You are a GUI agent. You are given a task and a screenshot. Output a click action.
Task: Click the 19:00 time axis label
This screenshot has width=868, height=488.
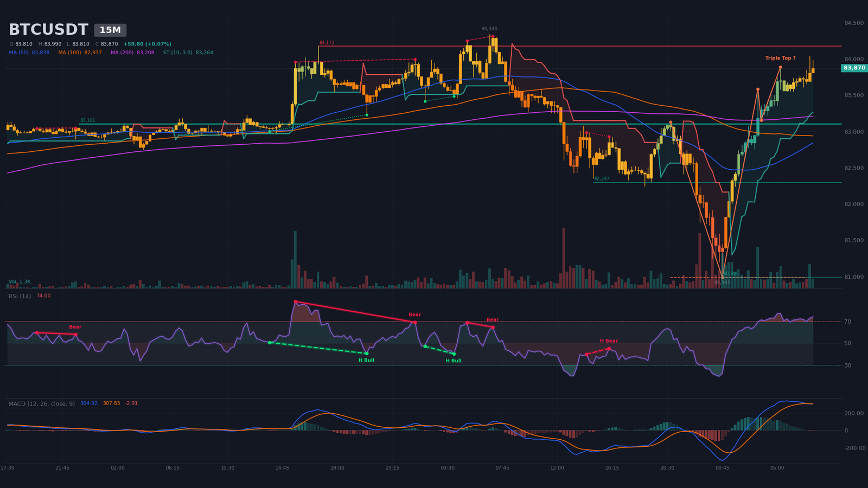(337, 468)
